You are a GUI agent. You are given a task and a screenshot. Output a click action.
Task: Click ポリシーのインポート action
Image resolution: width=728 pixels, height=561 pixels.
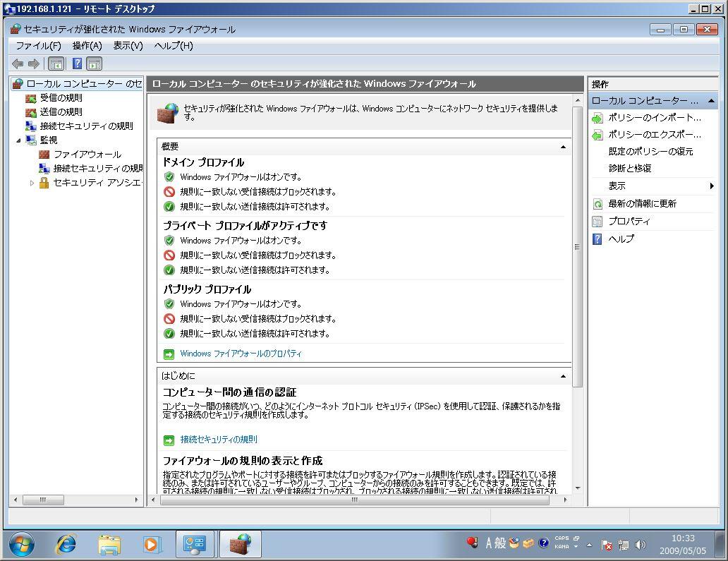click(x=655, y=118)
